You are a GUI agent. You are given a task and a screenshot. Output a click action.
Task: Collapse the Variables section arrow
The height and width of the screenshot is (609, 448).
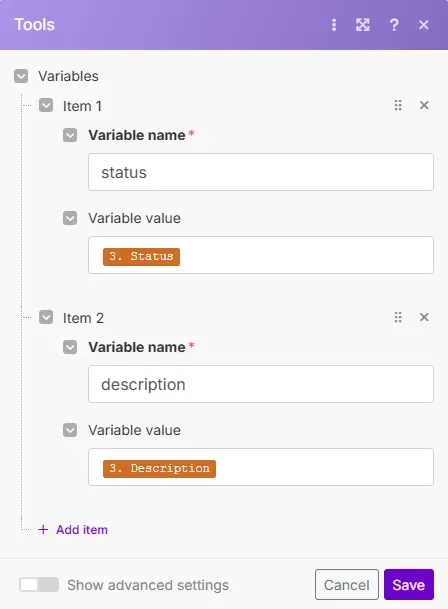tap(21, 76)
